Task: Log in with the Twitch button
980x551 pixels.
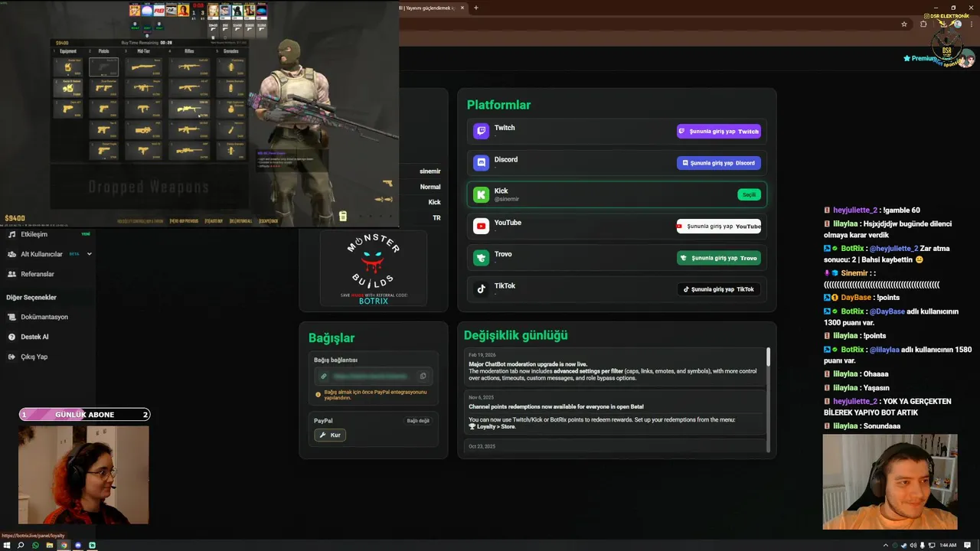Action: [718, 132]
